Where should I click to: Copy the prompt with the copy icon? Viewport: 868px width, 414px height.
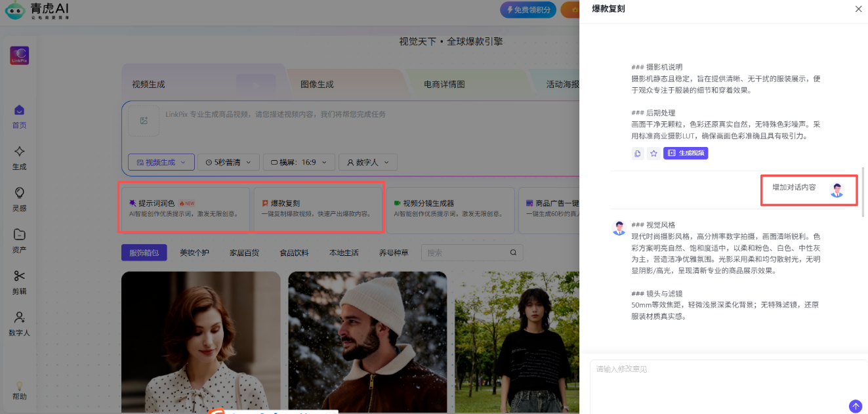(x=637, y=153)
